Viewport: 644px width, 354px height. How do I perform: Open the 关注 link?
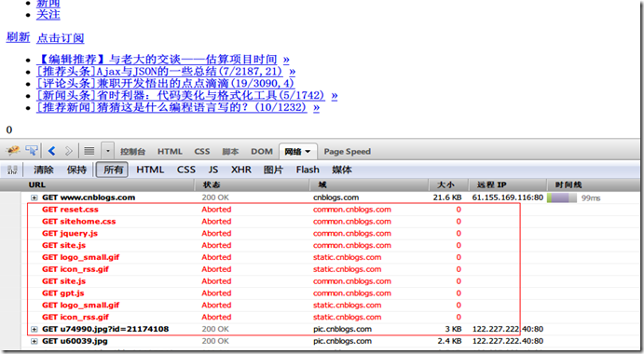(x=48, y=15)
